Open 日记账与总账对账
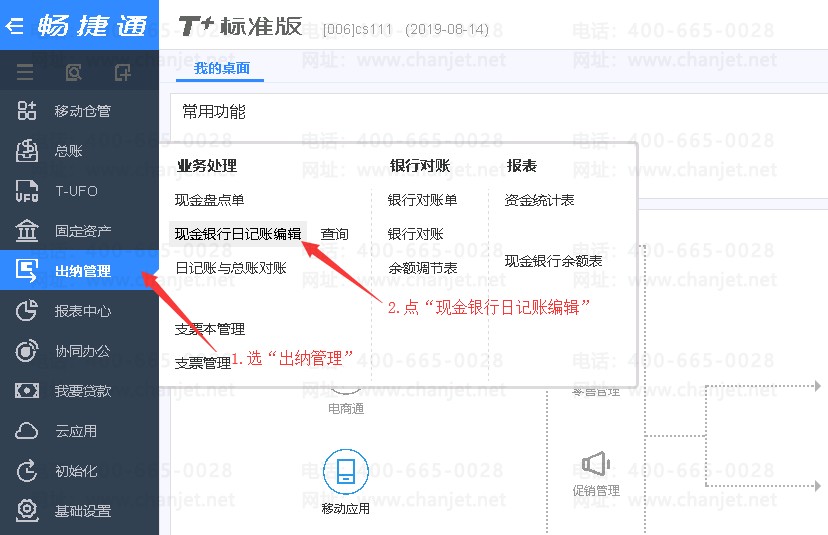 click(231, 268)
